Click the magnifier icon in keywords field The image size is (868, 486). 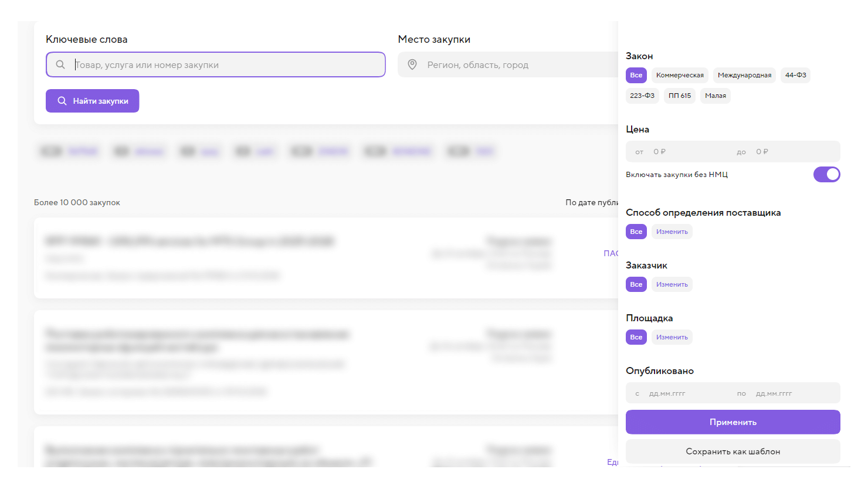click(60, 64)
